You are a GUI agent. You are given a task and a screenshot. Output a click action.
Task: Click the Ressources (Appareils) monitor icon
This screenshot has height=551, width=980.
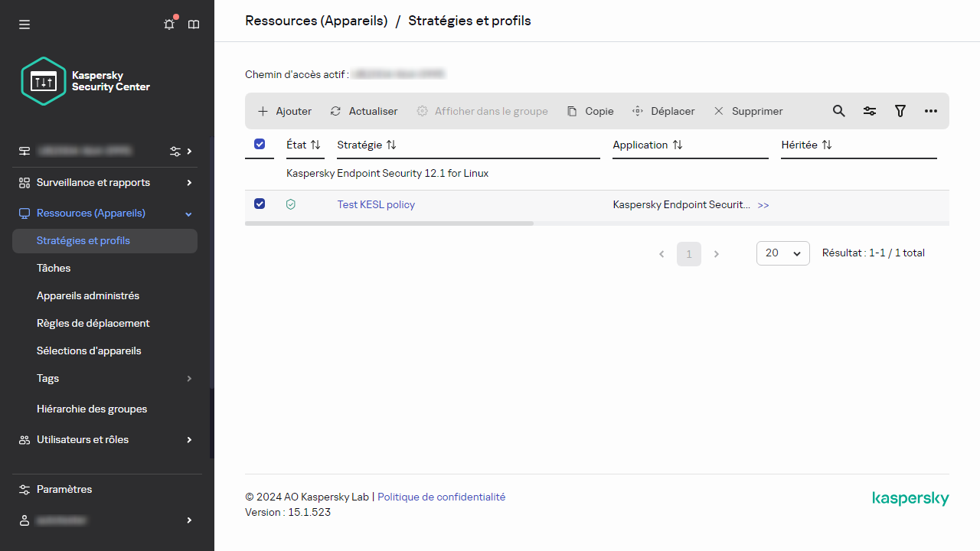[24, 214]
